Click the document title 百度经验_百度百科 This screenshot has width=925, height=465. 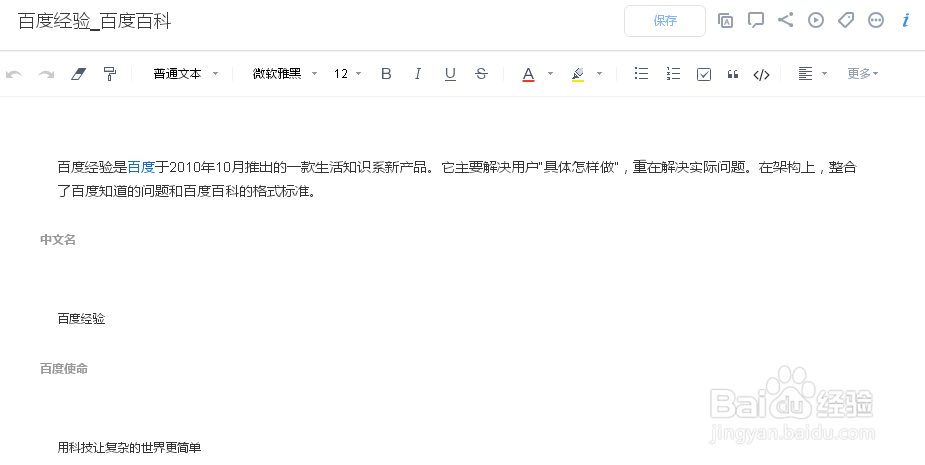coord(94,22)
